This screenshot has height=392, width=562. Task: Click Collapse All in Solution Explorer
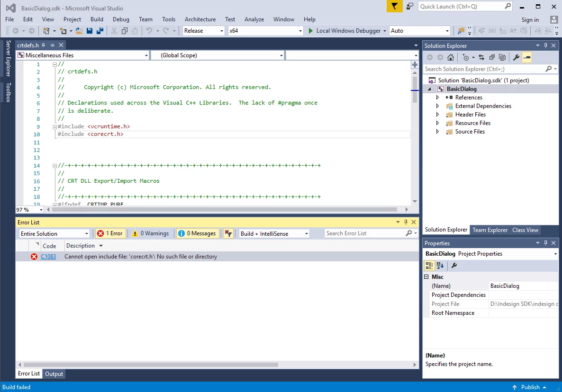492,57
